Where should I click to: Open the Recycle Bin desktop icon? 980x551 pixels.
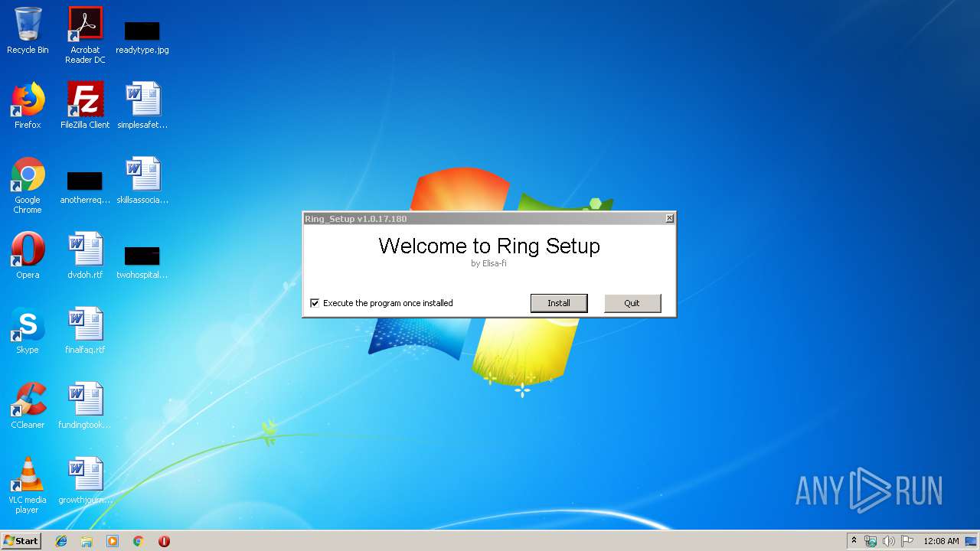tap(28, 31)
